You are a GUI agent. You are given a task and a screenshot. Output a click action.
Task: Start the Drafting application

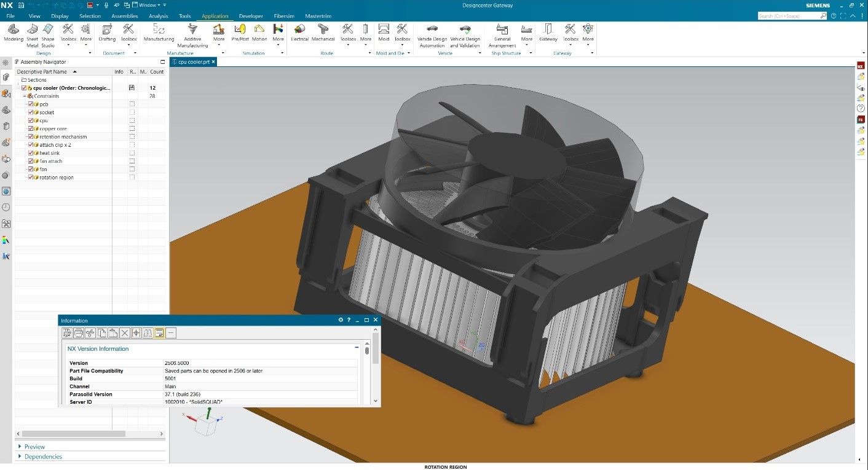pos(106,29)
